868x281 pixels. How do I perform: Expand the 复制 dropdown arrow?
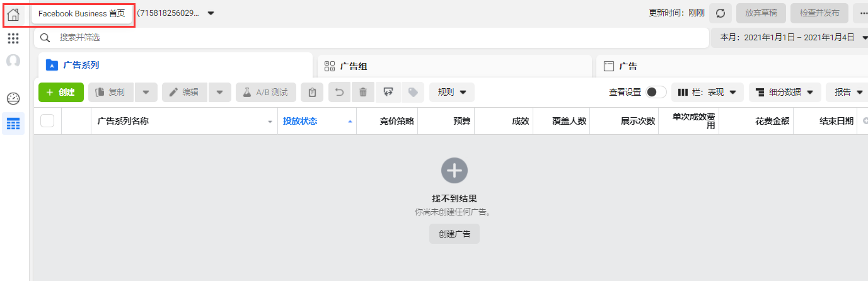pyautogui.click(x=146, y=93)
